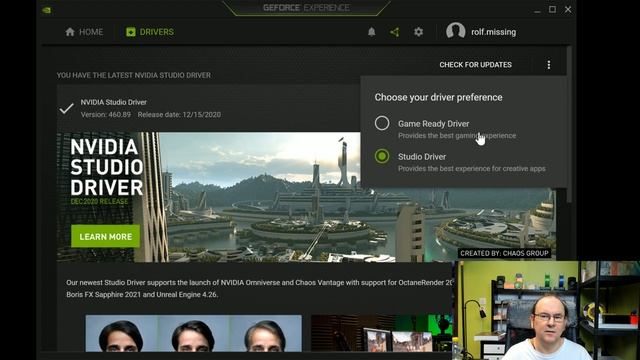The image size is (640, 360).
Task: Click the NVIDIA logo in the title bar
Action: tap(47, 10)
